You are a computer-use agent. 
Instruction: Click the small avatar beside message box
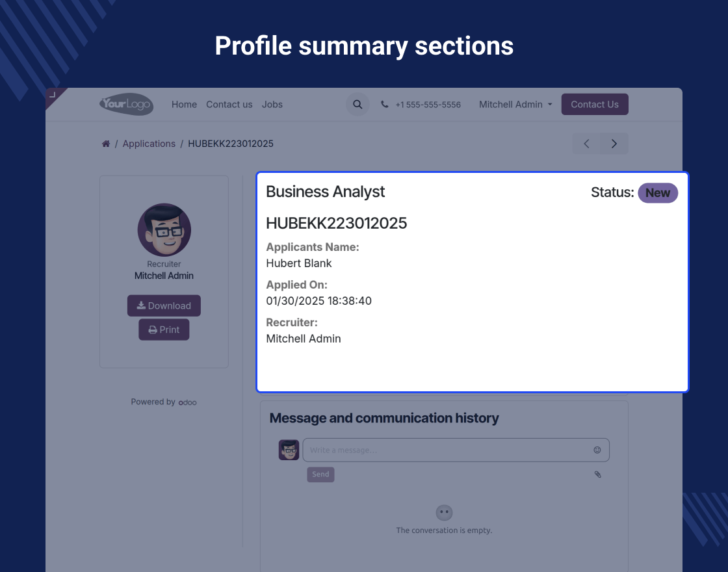coord(289,450)
